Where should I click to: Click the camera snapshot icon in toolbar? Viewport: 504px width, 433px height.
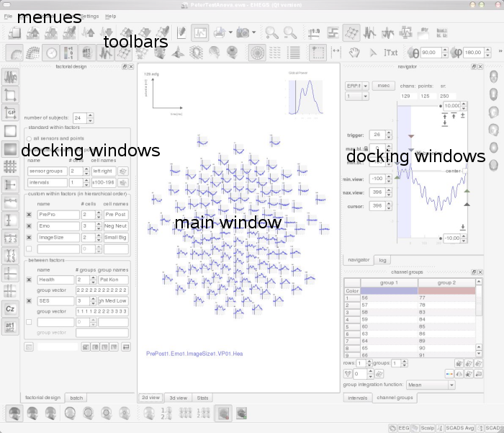pos(244,32)
